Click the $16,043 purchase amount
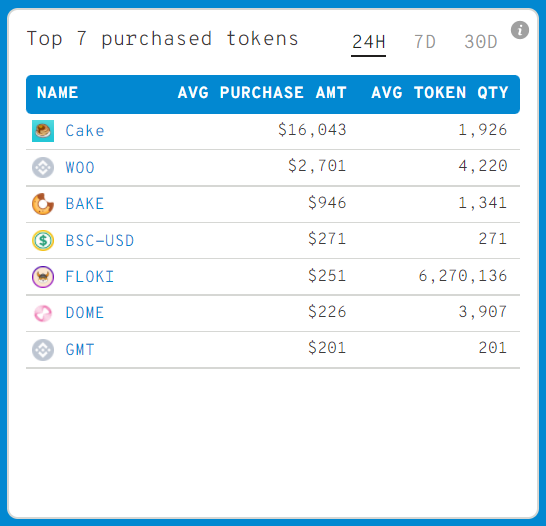Viewport: 546px width, 526px height. click(312, 130)
